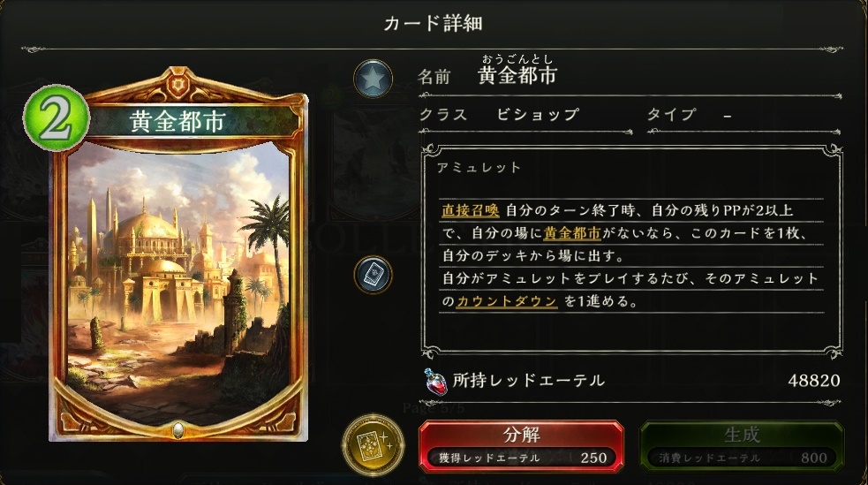This screenshot has height=485, width=868.
Task: Click the アミュレット card type label
Action: [479, 168]
